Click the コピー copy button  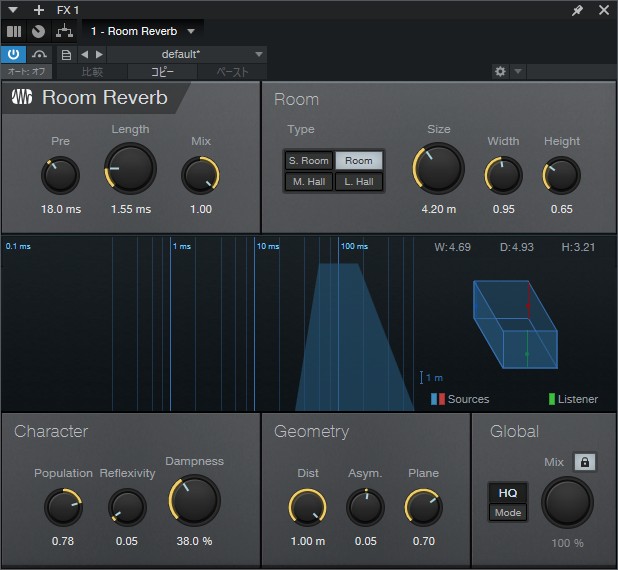162,72
